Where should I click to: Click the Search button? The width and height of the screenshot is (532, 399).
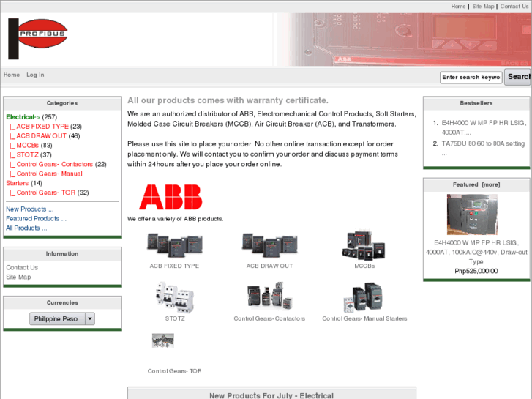click(518, 77)
